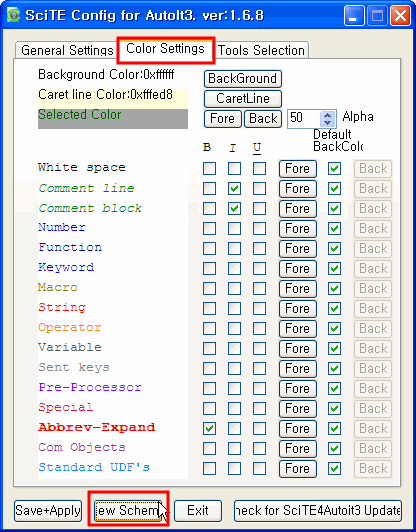Viewport: 416px width, 532px height.
Task: Switch to the General Settings tab
Action: (x=67, y=50)
